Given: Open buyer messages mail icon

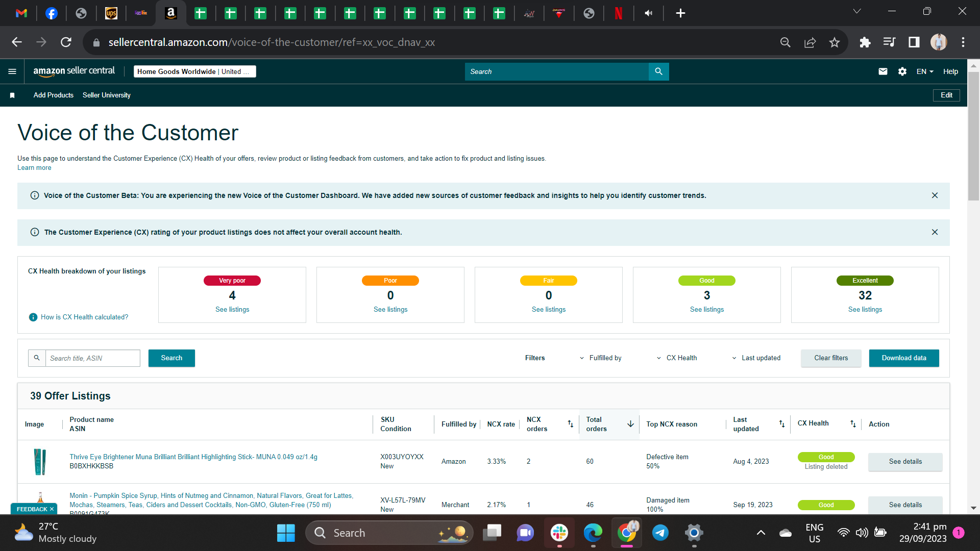Looking at the screenshot, I should coord(883,71).
